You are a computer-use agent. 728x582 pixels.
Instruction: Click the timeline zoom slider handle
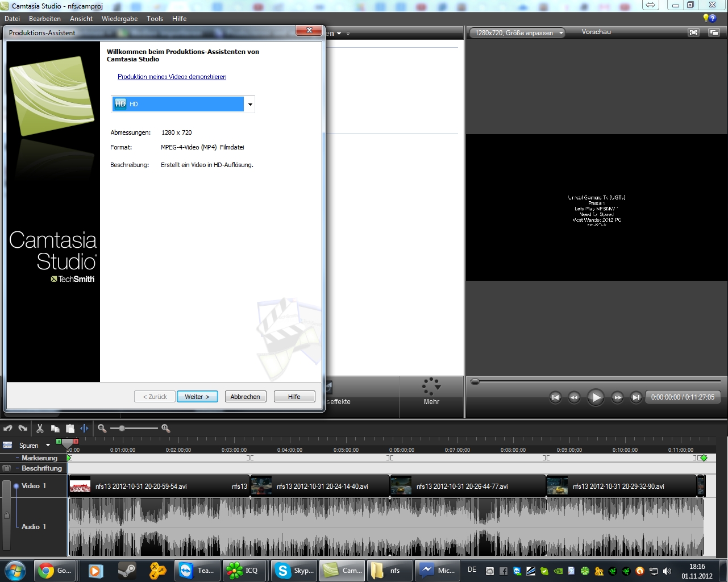(x=122, y=428)
